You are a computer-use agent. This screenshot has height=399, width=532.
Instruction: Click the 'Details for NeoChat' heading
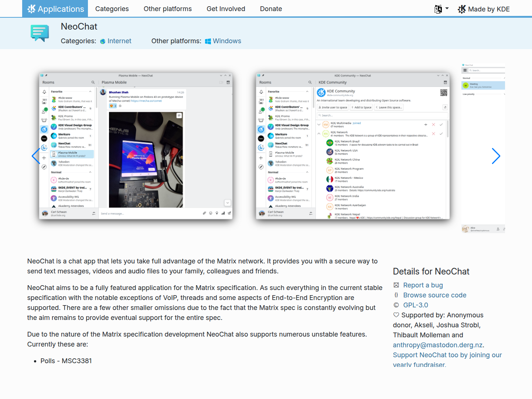(431, 272)
